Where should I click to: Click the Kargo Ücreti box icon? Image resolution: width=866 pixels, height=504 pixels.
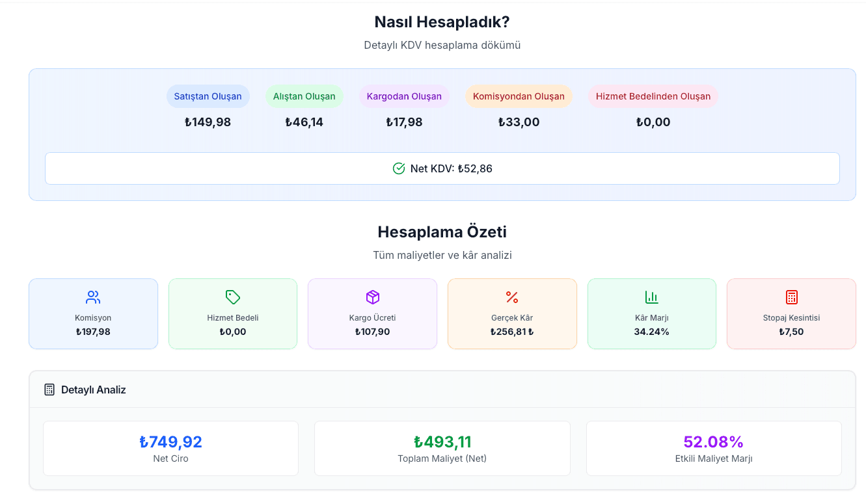[372, 297]
